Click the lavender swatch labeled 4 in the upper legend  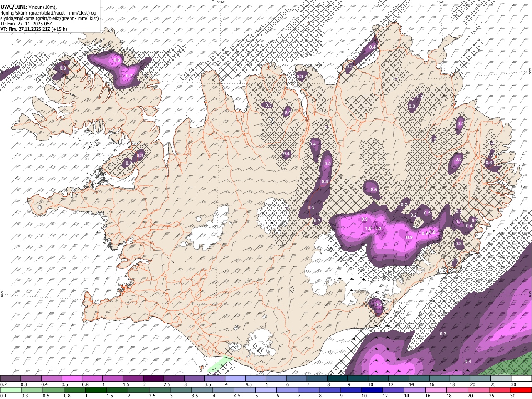coord(235,379)
